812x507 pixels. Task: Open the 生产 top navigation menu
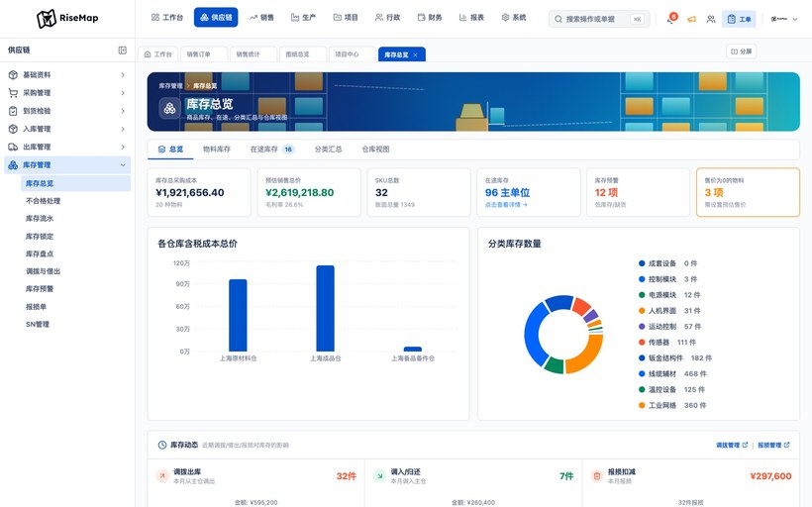(x=303, y=18)
